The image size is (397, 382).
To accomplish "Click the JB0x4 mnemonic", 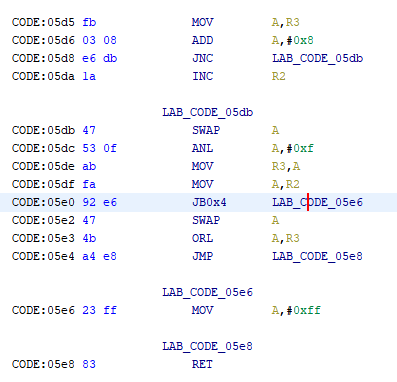I will (209, 202).
